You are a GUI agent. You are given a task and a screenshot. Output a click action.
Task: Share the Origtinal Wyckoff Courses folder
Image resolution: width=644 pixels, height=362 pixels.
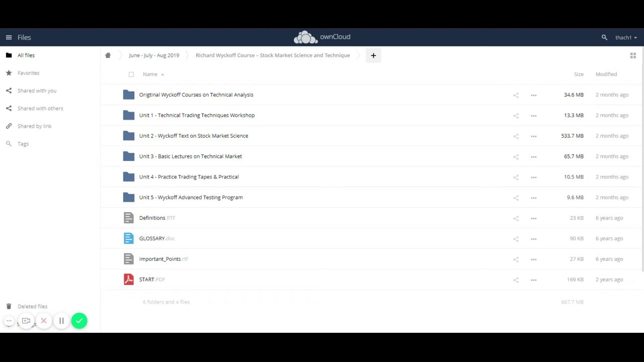[x=516, y=95]
